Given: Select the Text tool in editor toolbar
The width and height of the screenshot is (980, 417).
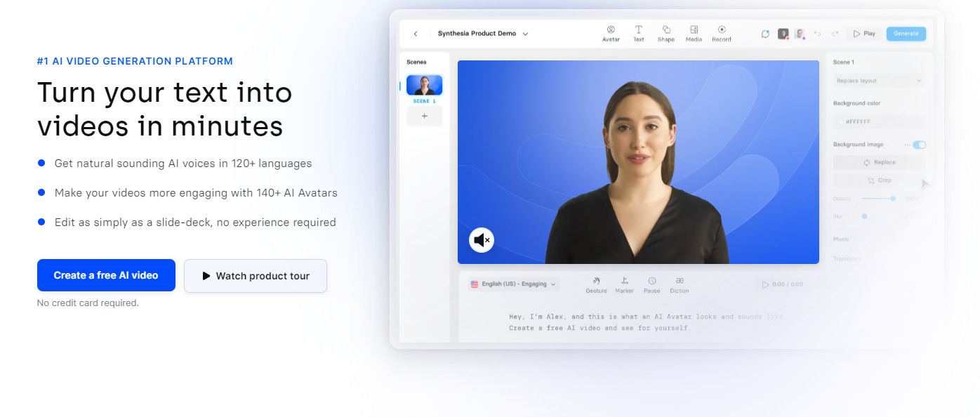Looking at the screenshot, I should point(639,34).
